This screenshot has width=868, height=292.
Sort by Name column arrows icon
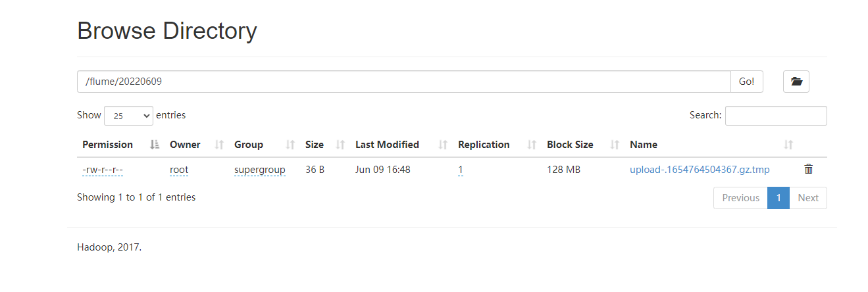pos(788,145)
